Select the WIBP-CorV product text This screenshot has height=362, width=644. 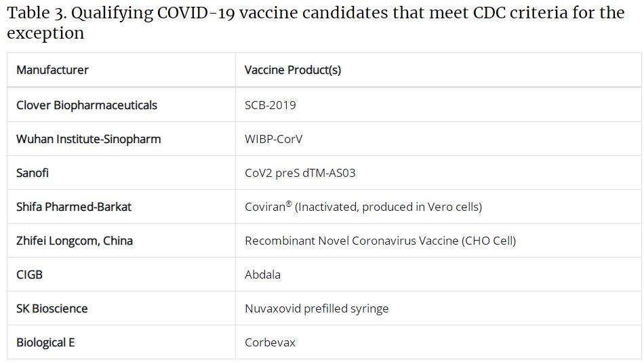(273, 139)
